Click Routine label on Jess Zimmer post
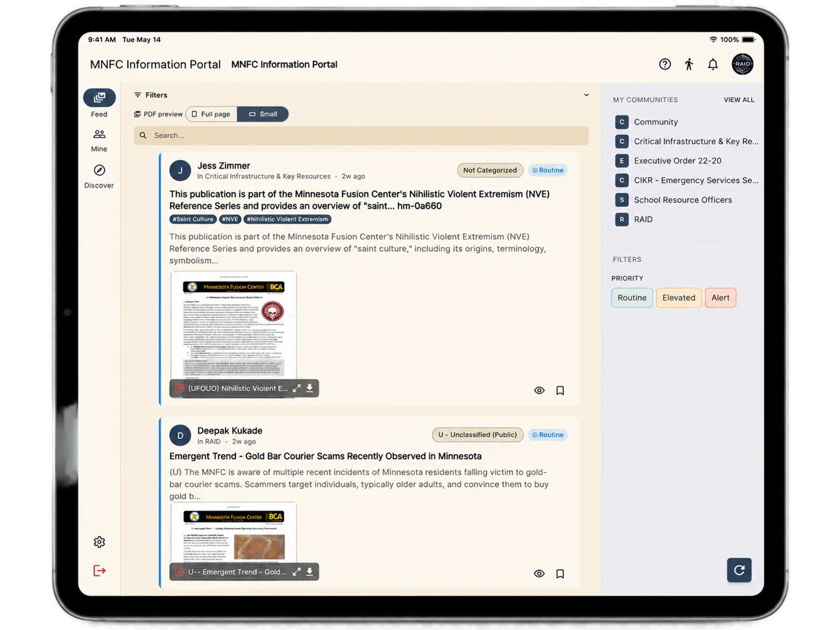Image resolution: width=840 pixels, height=630 pixels. pyautogui.click(x=548, y=170)
